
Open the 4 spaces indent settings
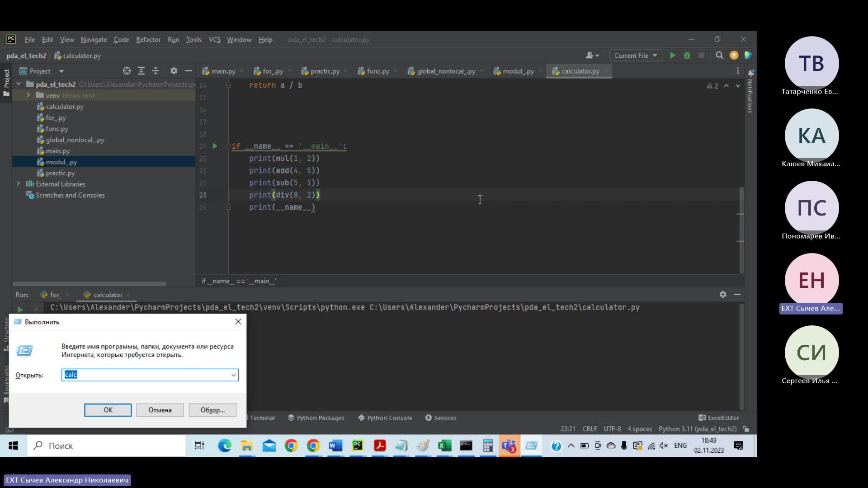coord(639,429)
